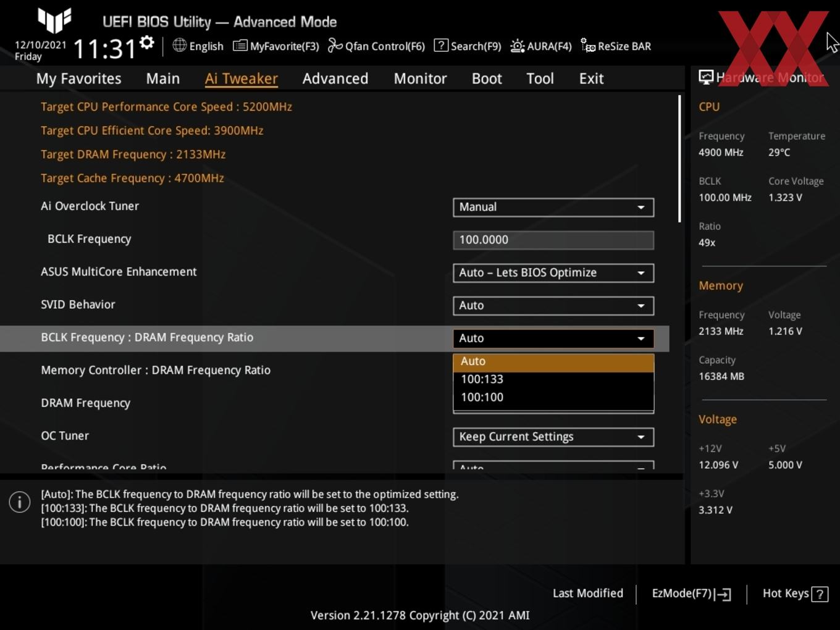Click Target CPU Efficient Core Speed text
840x630 pixels.
(x=152, y=130)
